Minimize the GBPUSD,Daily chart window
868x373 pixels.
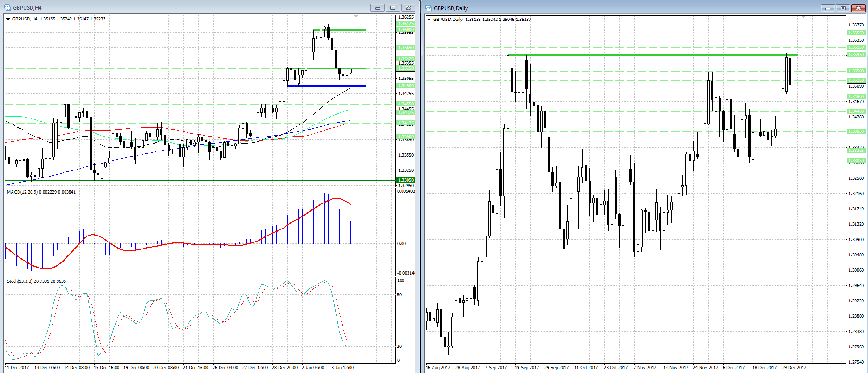(828, 8)
